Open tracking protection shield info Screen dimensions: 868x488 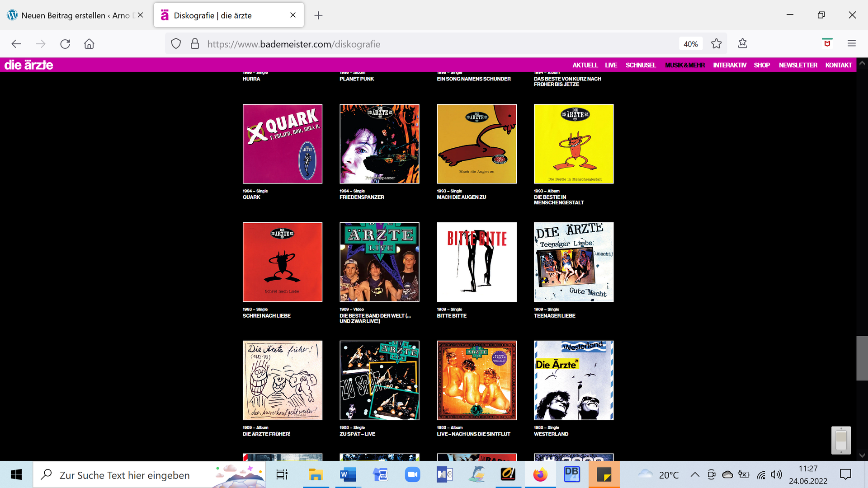176,44
